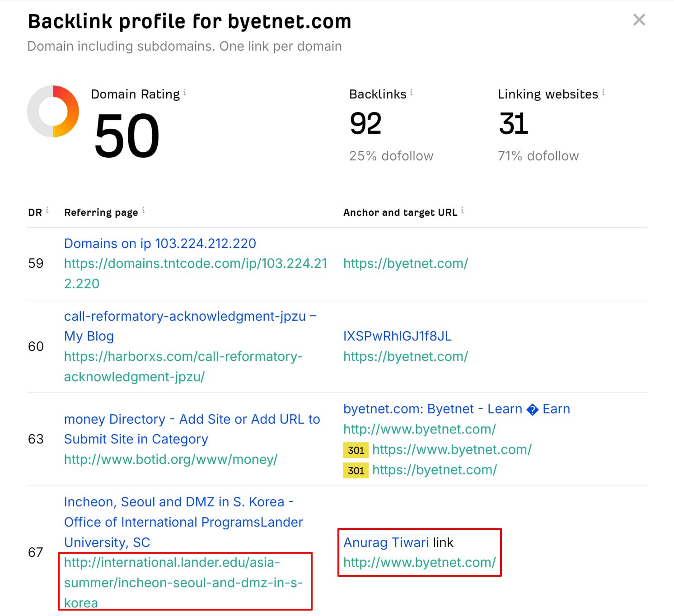The image size is (674, 616).
Task: Open the 'Incheon, Seoul and DMZ' page title link
Action: tap(183, 522)
